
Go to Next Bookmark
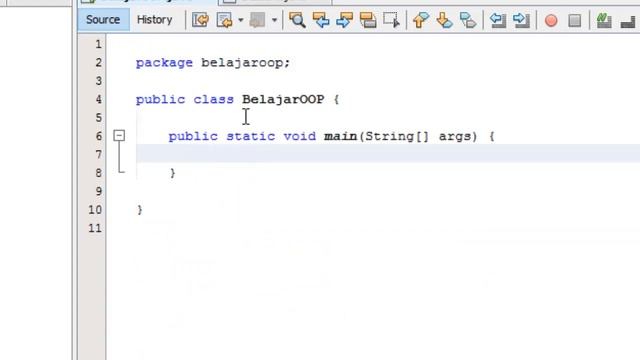(x=444, y=20)
